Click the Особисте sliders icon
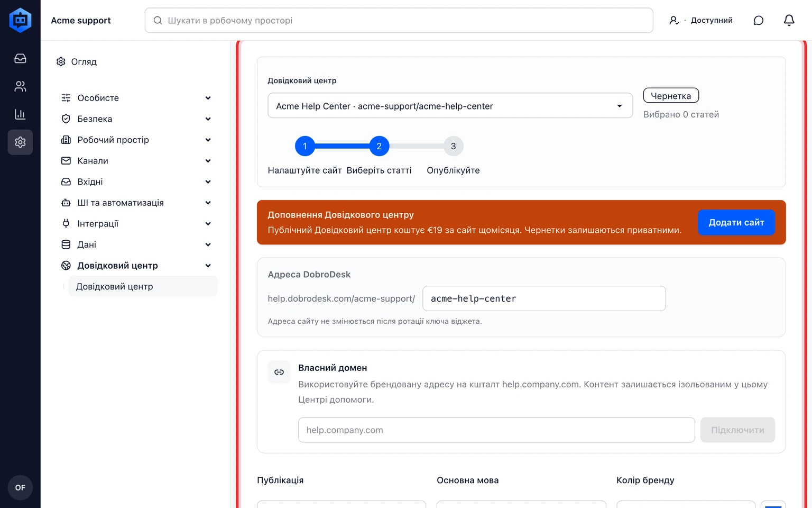 66,98
